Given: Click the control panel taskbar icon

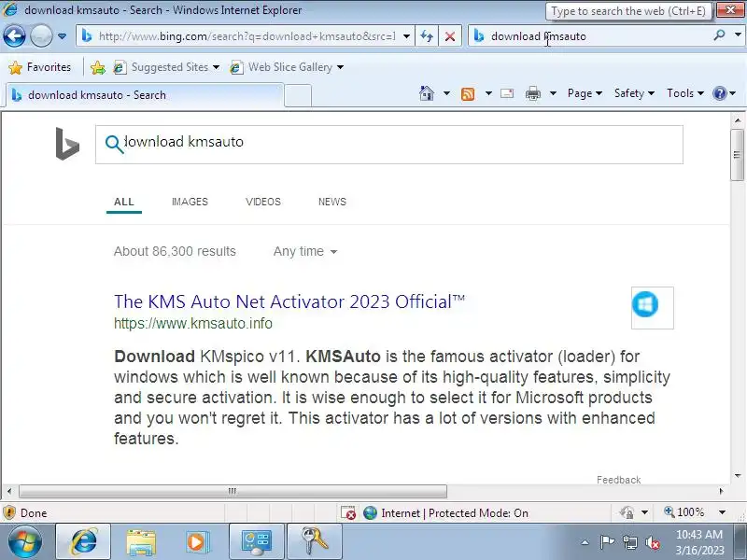Looking at the screenshot, I should click(256, 542).
